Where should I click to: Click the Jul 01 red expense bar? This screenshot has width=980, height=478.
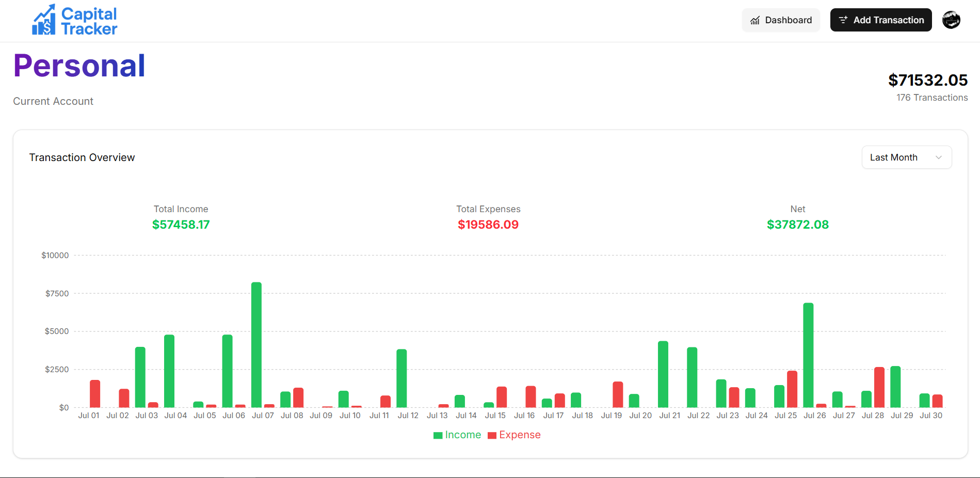(x=95, y=394)
